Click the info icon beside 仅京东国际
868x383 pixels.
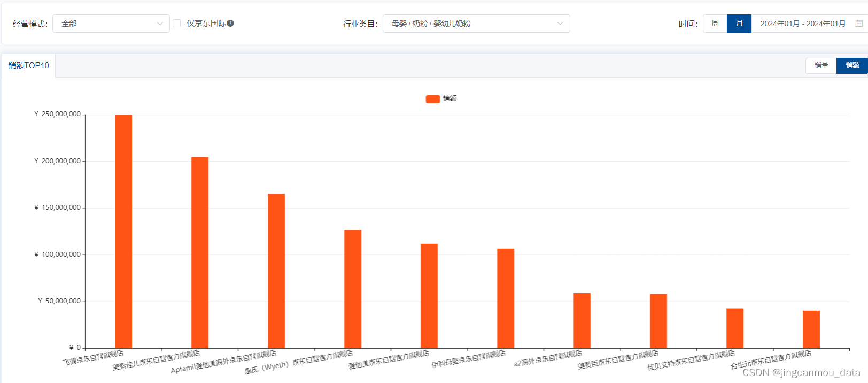230,23
